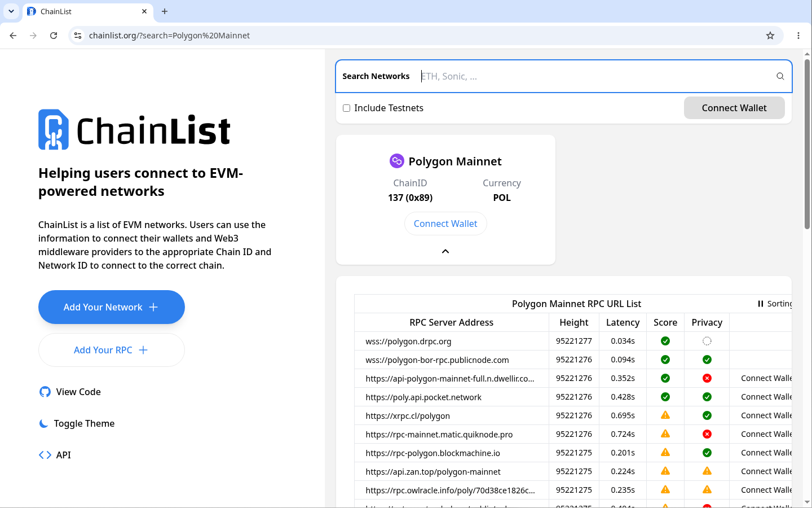This screenshot has width=812, height=508.
Task: Click the GitHub View Code icon
Action: [x=45, y=392]
